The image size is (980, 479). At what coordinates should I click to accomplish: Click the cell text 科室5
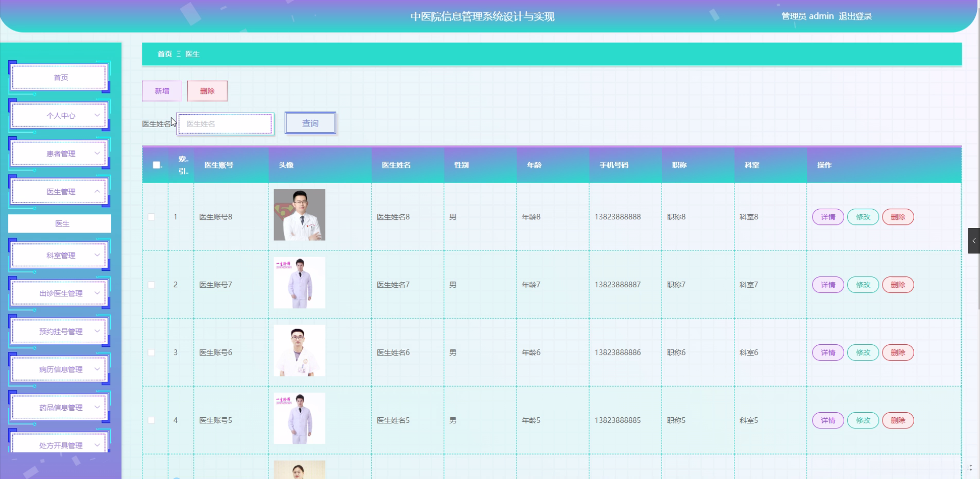click(x=749, y=420)
